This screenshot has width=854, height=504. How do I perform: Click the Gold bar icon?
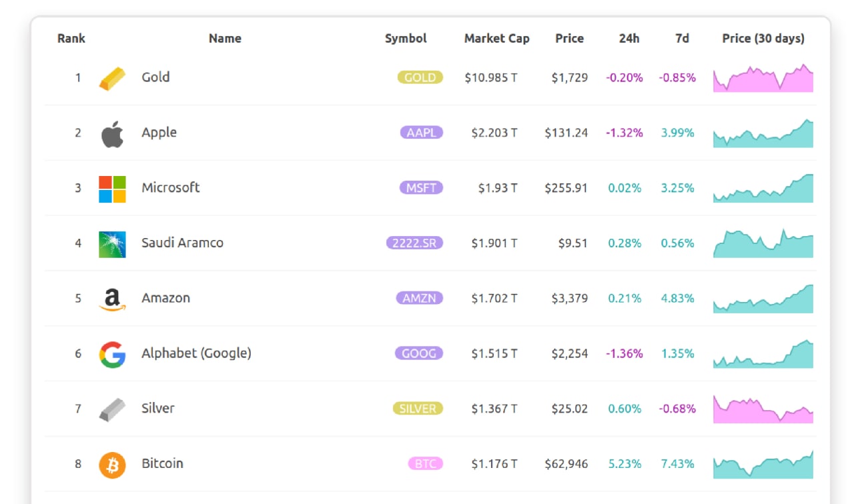pos(112,78)
